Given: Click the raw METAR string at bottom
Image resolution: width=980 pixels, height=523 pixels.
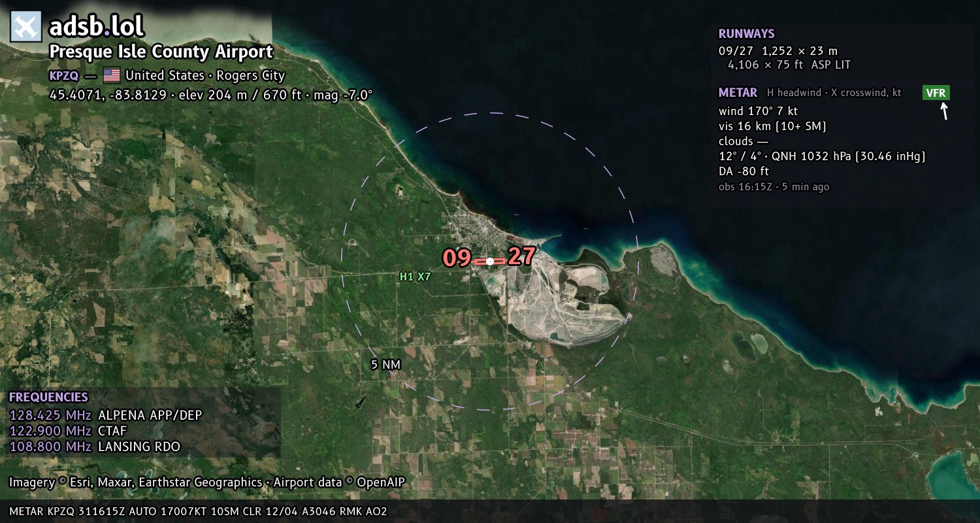Looking at the screenshot, I should [198, 511].
